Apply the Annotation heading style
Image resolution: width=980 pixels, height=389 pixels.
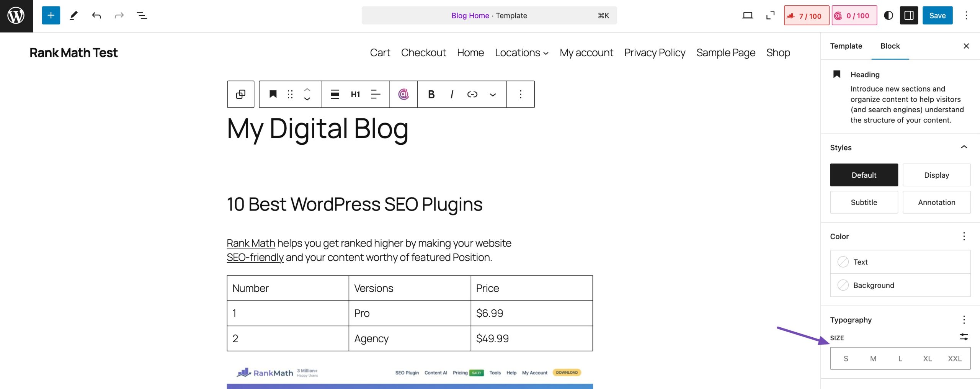click(937, 202)
